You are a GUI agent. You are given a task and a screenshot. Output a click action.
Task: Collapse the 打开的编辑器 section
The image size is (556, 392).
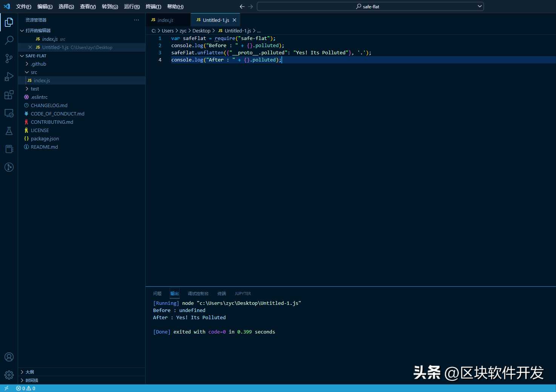click(82, 31)
